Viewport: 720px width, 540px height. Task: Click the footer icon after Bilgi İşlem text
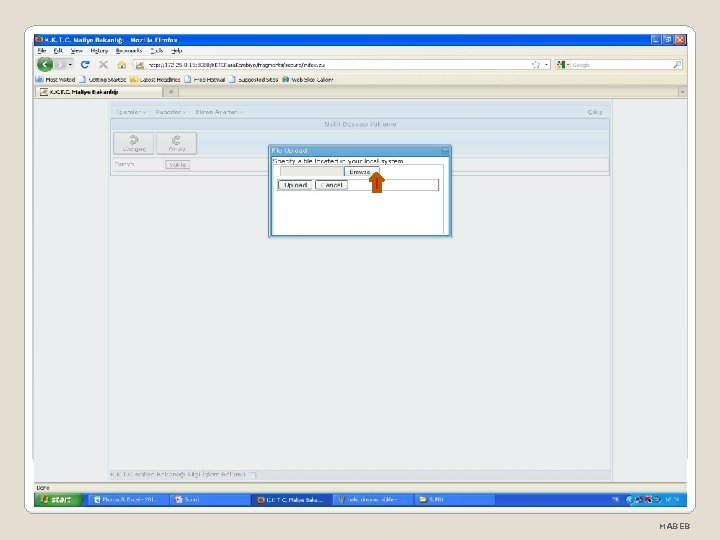point(253,474)
